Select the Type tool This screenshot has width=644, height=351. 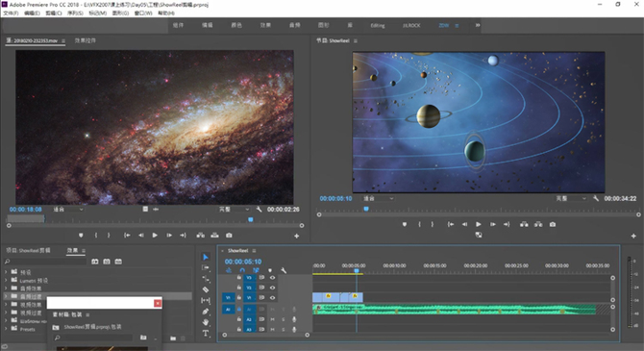206,334
